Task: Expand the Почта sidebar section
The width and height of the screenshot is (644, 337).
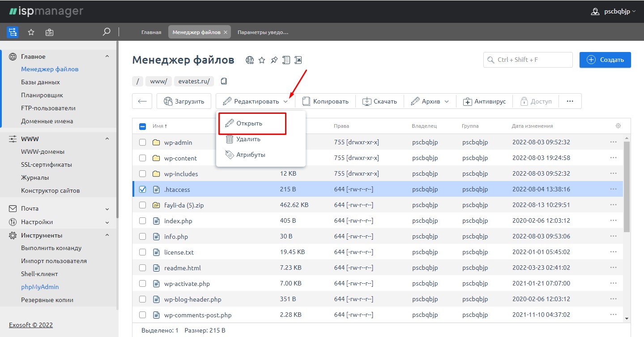Action: coord(107,208)
